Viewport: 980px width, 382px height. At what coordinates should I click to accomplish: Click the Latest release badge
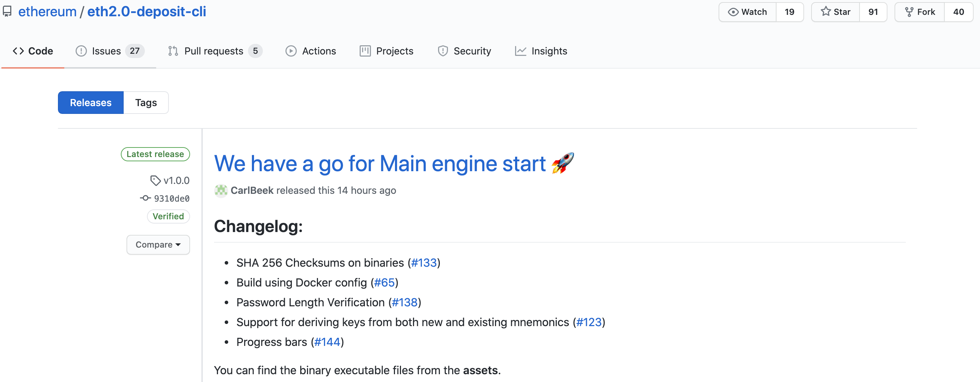click(x=155, y=154)
